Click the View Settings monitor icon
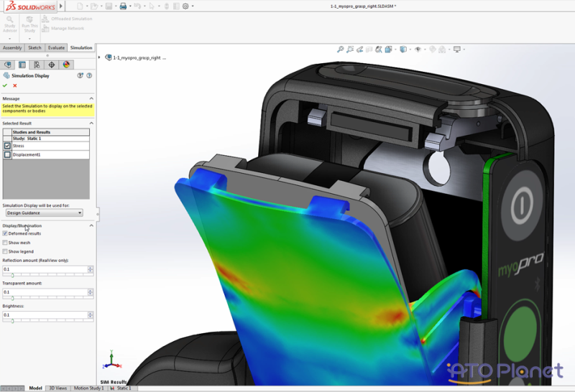575x392 pixels. (x=457, y=49)
